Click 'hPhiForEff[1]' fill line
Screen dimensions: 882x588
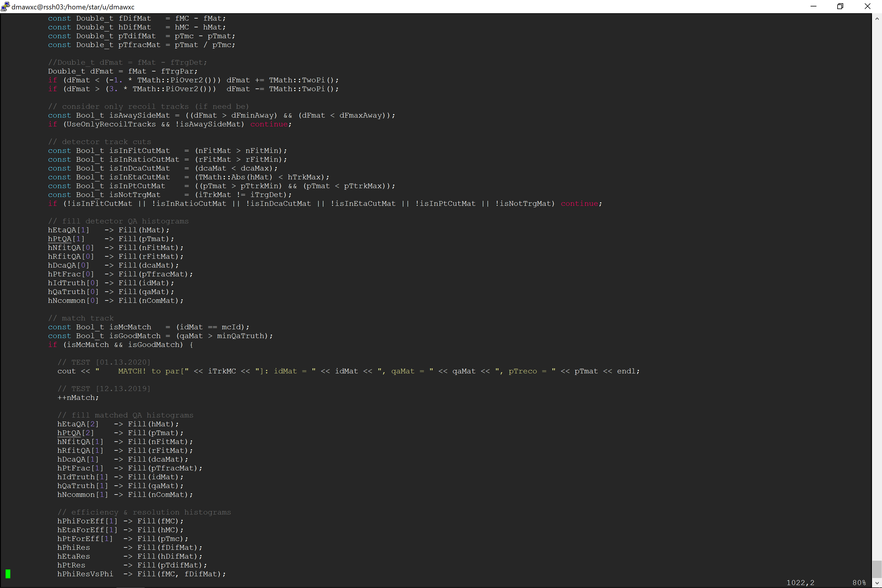click(x=120, y=521)
